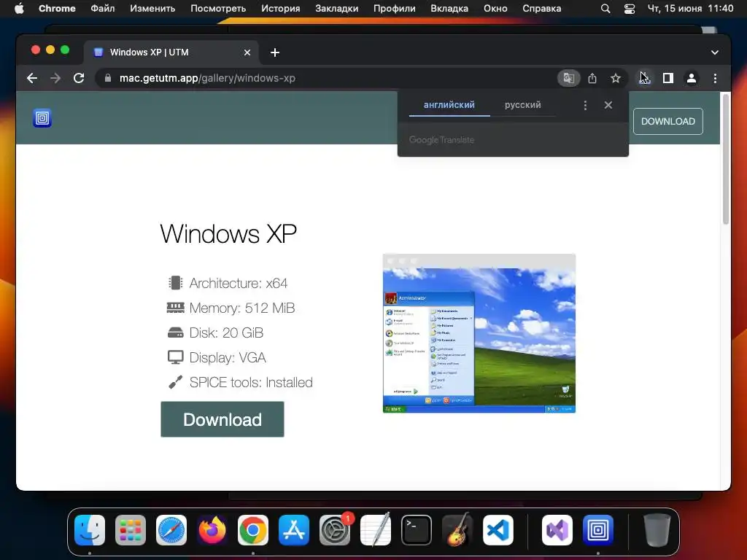Image resolution: width=747 pixels, height=560 pixels.
Task: Close the Windows XP | UTM tab
Action: click(x=247, y=52)
